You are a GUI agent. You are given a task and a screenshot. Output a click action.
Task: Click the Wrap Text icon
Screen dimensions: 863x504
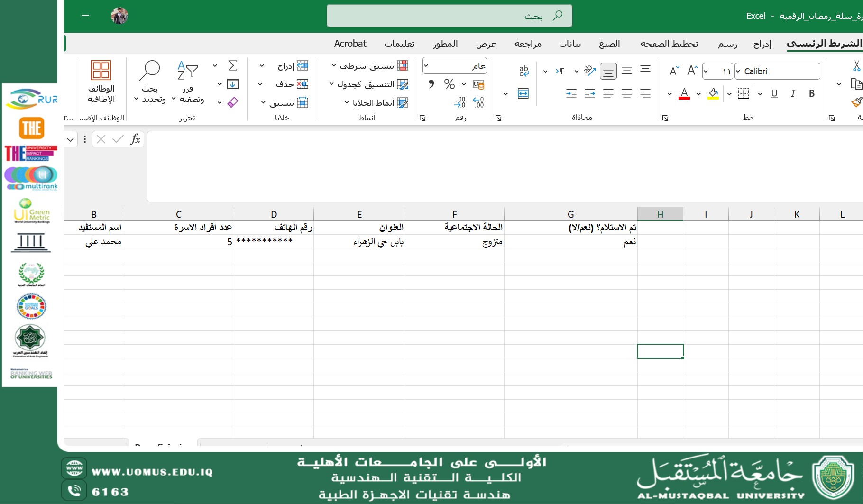tap(523, 71)
